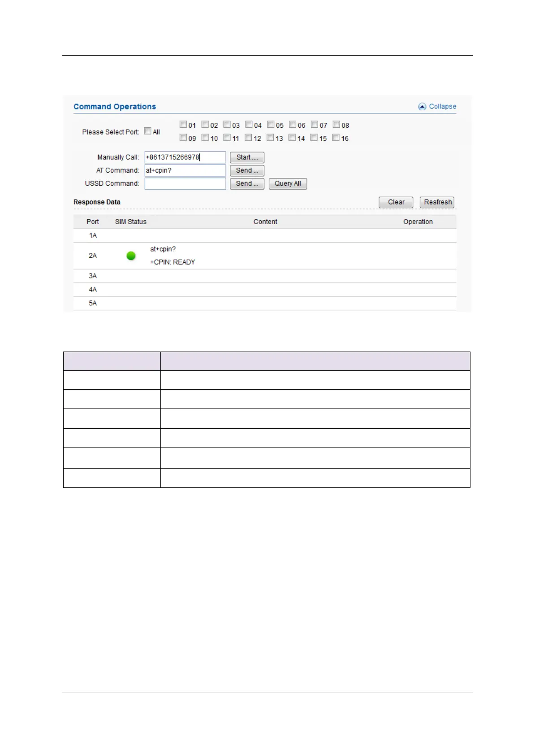Clear the response data
This screenshot has height=756, width=535.
[x=396, y=202]
